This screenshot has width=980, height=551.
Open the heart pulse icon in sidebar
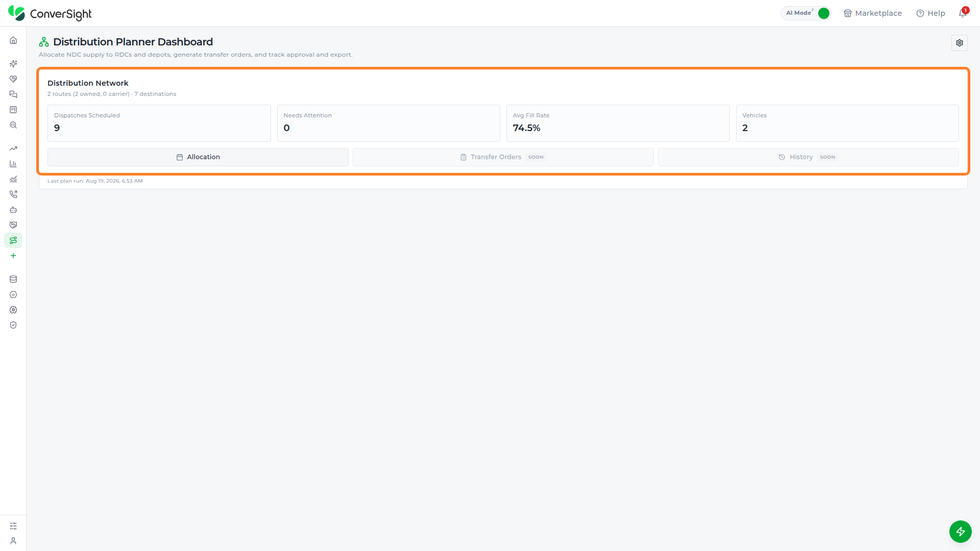(13, 79)
